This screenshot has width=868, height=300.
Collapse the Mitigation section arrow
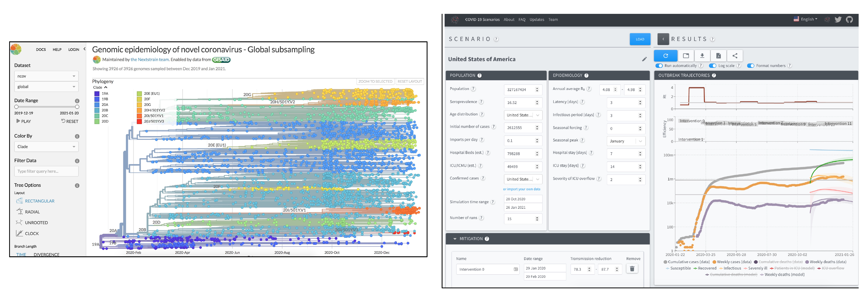454,239
